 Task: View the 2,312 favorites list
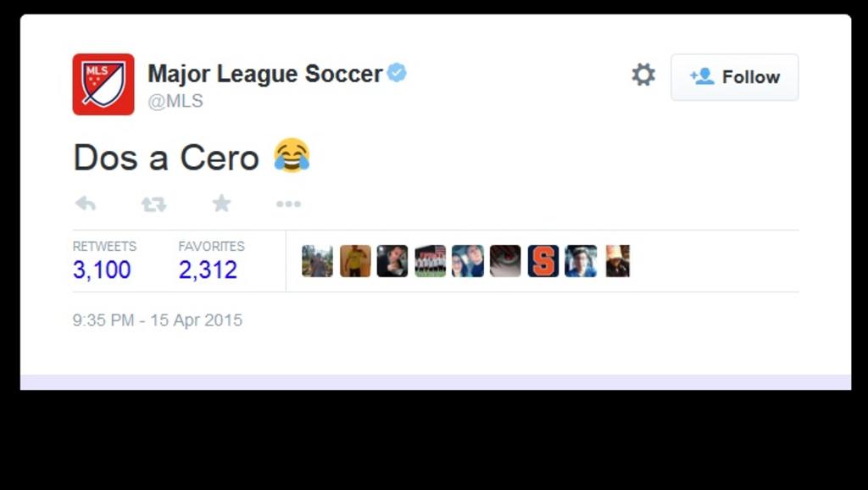pos(209,270)
